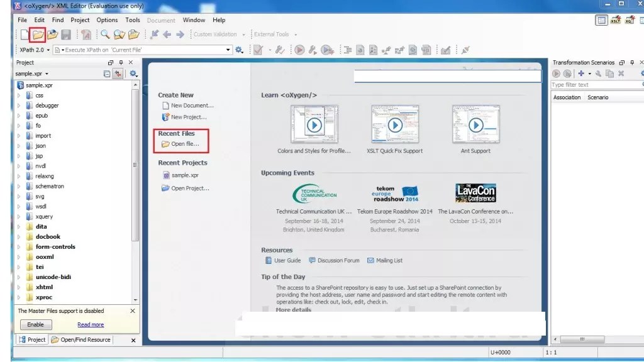Click the Type filter text field
This screenshot has width=644, height=362.
point(597,85)
